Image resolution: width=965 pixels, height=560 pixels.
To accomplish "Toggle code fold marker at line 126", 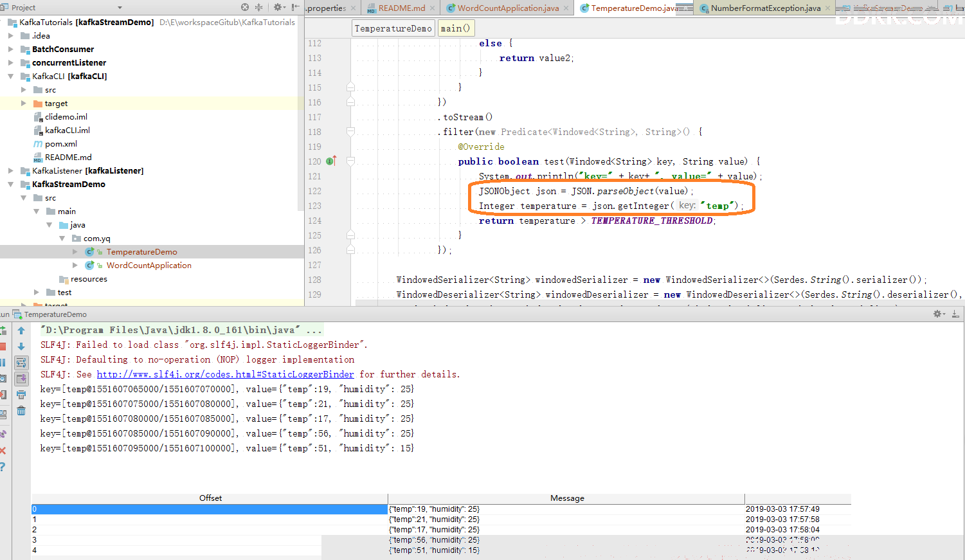I will point(350,249).
